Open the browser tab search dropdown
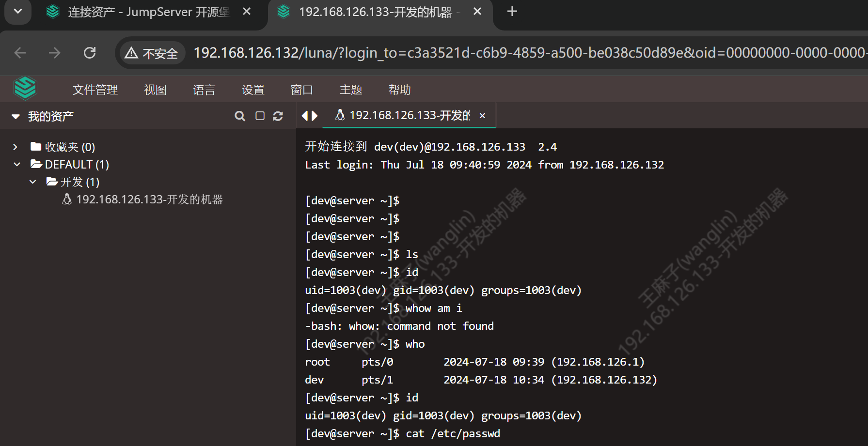 [18, 11]
